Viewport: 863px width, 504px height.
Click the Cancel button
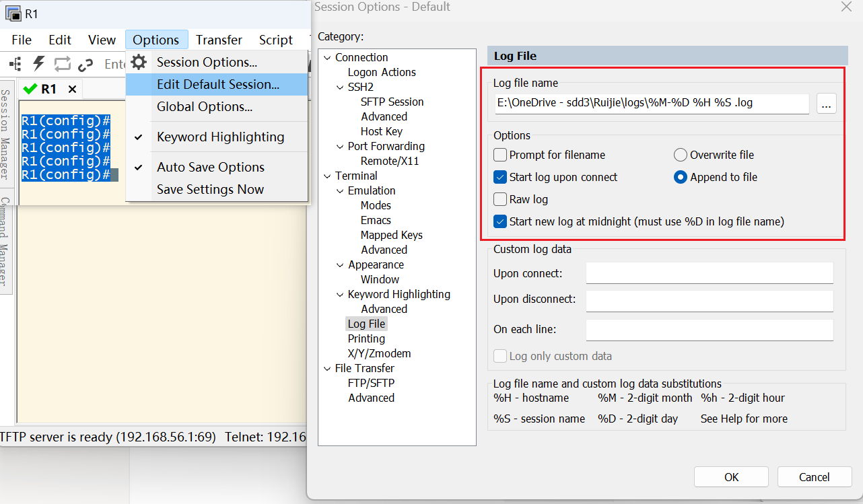click(x=815, y=477)
